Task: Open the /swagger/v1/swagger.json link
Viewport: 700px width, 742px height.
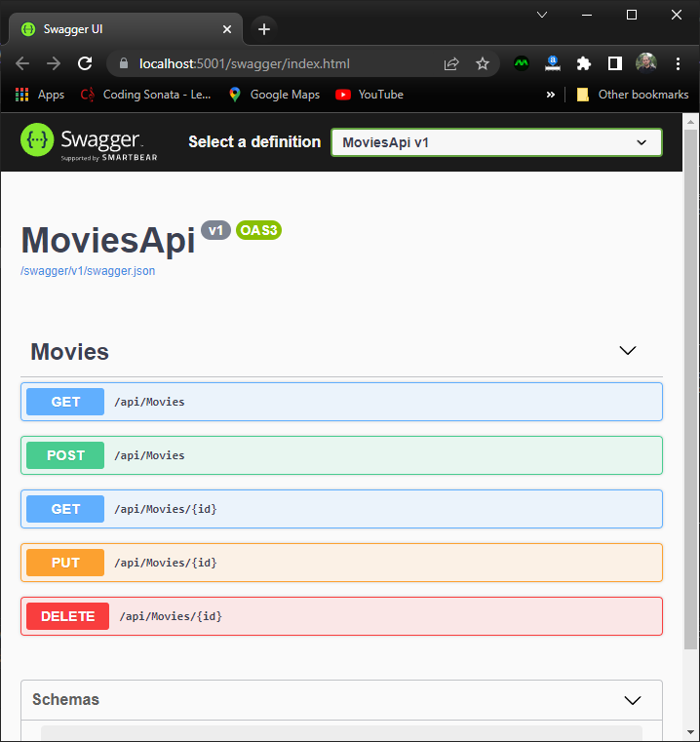Action: [88, 271]
